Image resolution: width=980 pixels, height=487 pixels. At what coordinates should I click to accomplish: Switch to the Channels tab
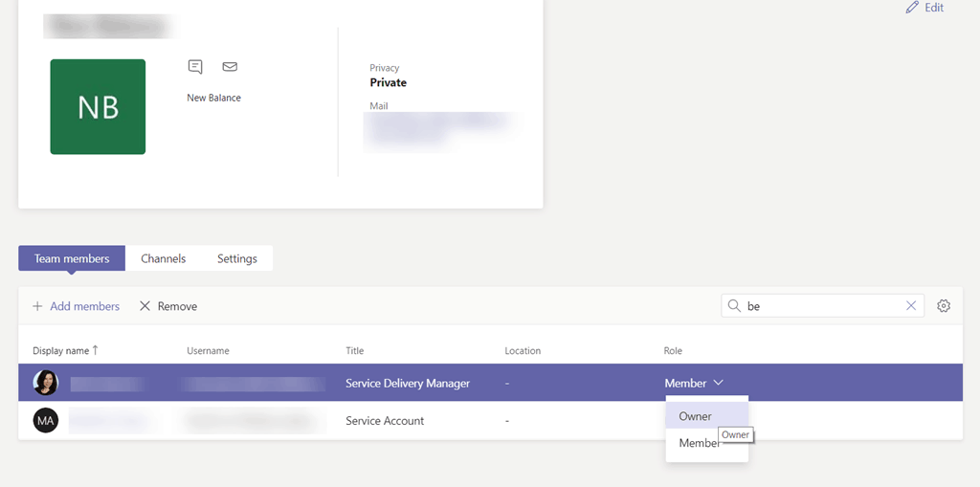[x=163, y=258]
